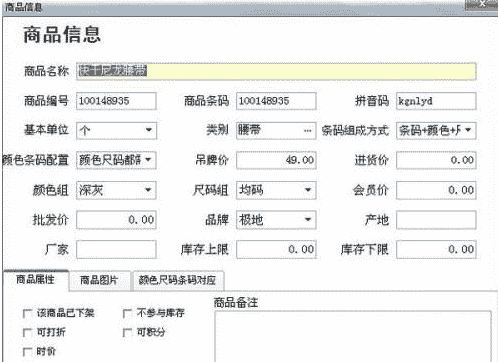Viewport: 498px width, 362px height.
Task: Close the 商品信息 window
Action: point(481,5)
